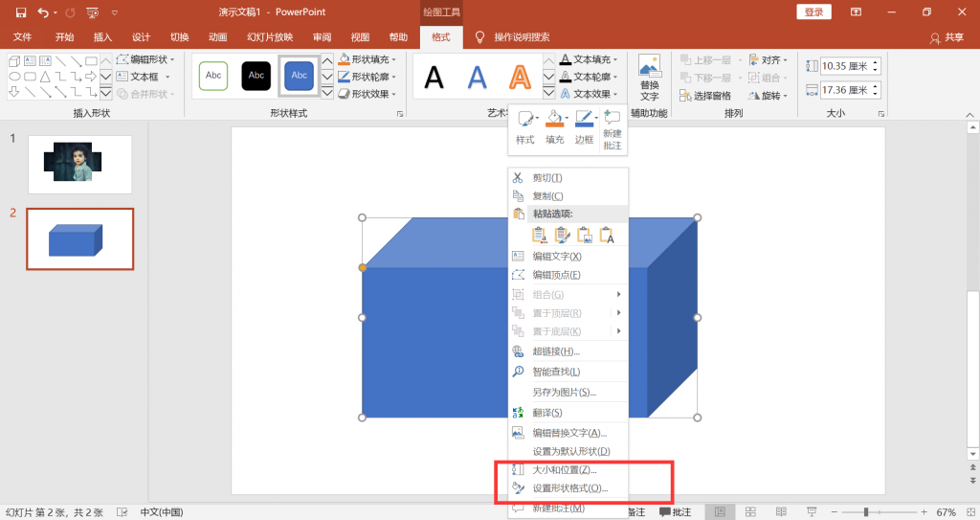Click the Save icon in title bar
The image size is (980, 520).
pos(21,12)
